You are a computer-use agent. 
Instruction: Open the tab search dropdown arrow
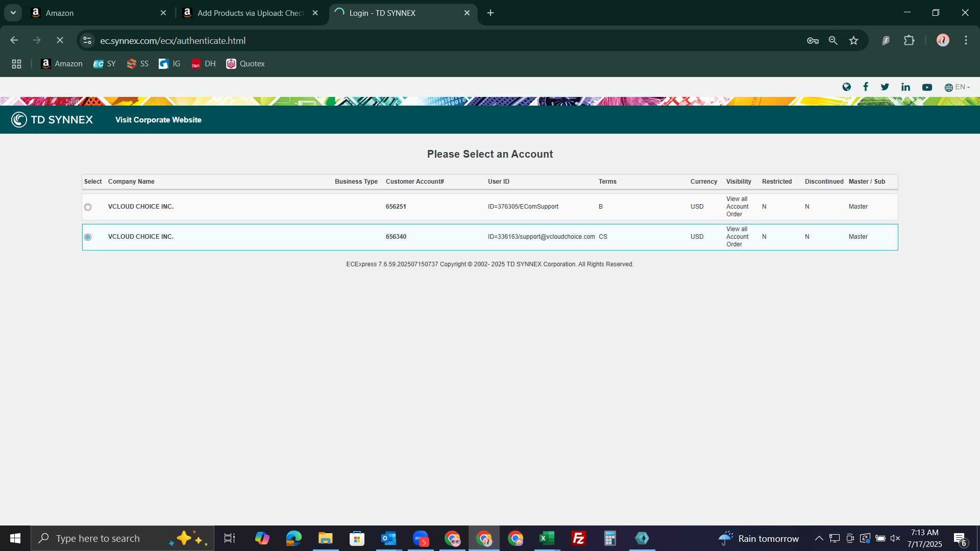point(13,13)
